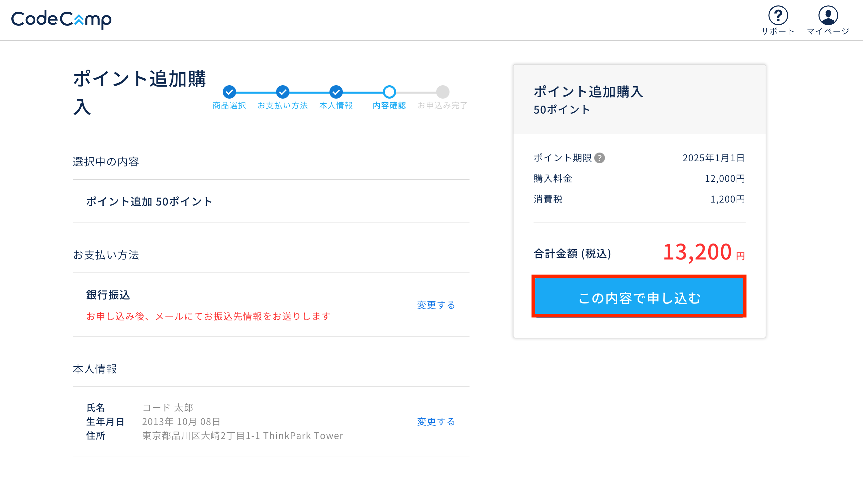Viewport: 863px width, 504px height.
Task: Click the 内容確認 current step circle
Action: coord(389,92)
